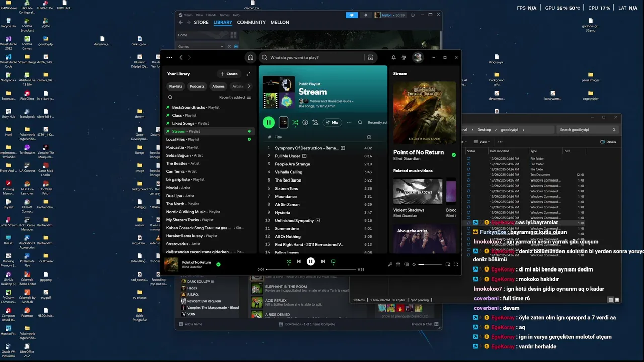644x362 pixels.
Task: Open Mellon account dropdown in Steam
Action: pyautogui.click(x=390, y=15)
